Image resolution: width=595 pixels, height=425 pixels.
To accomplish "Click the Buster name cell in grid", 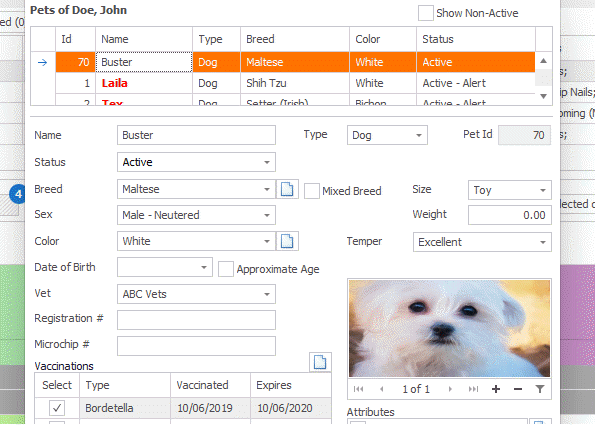I will pyautogui.click(x=144, y=62).
